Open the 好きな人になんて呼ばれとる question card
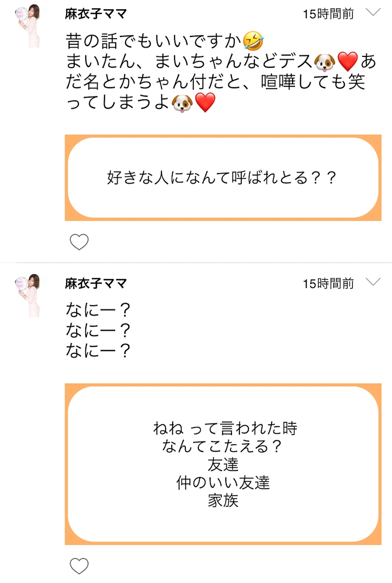392x583 pixels. coord(222,178)
